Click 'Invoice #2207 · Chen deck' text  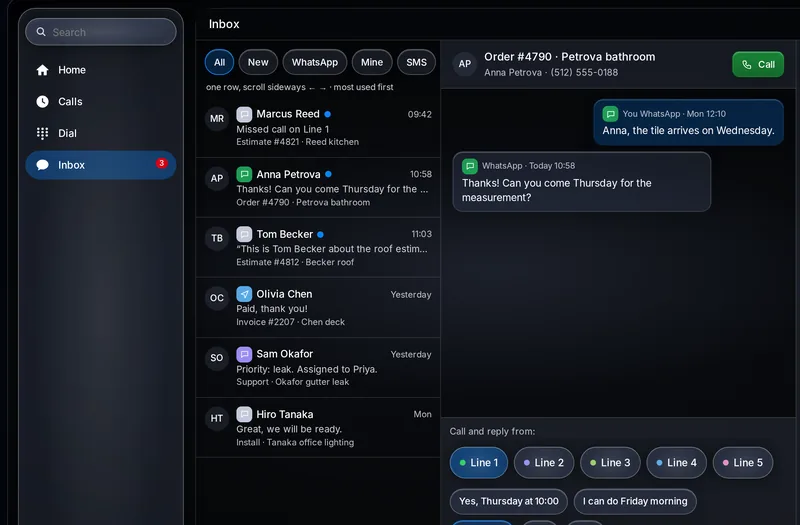(x=290, y=322)
